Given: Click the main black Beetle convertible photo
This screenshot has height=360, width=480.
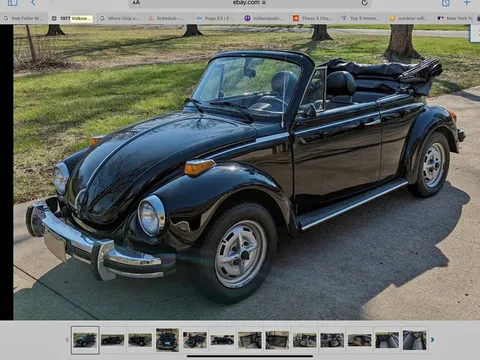Looking at the screenshot, I should click(x=247, y=172).
